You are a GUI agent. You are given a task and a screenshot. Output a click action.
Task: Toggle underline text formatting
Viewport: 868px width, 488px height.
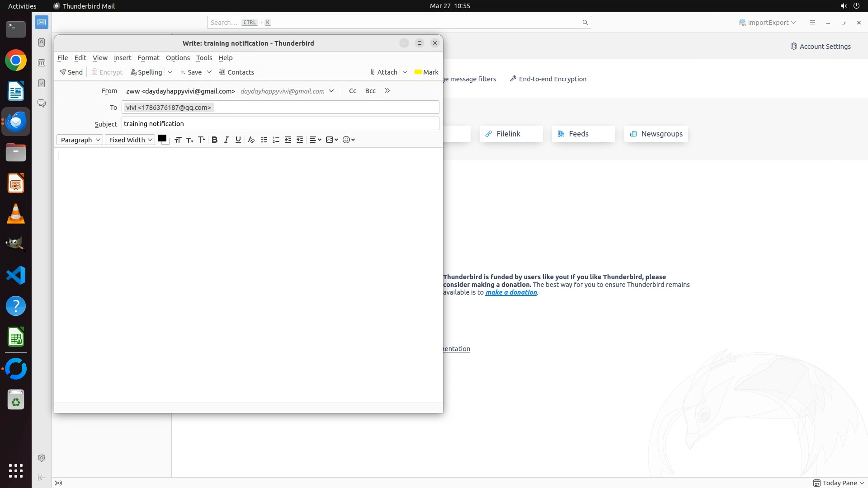(x=238, y=140)
